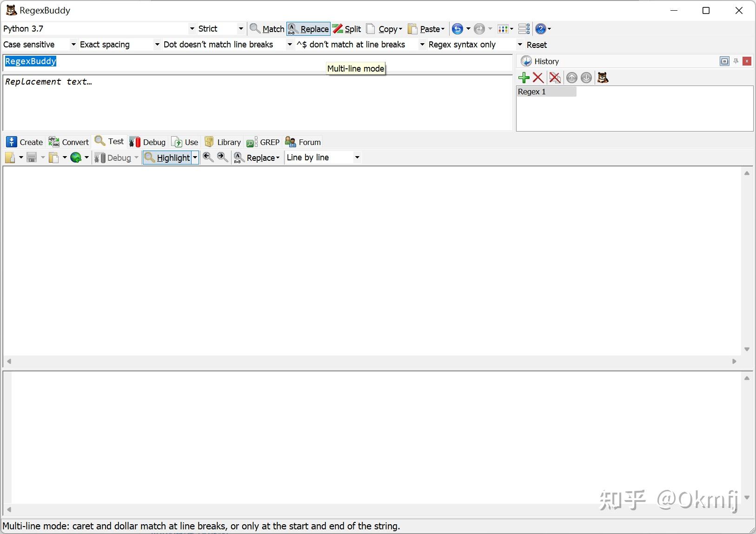Click the Undo icon in the toolbar
The image size is (756, 534).
[x=458, y=29]
